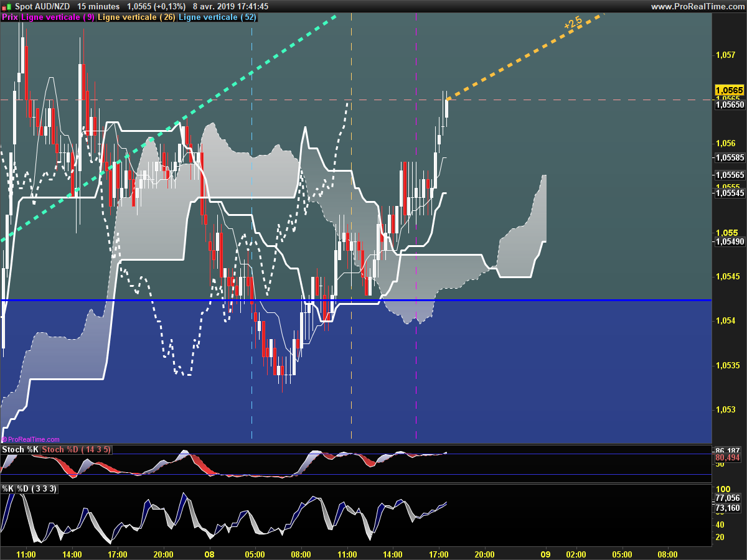Click the 77,056 stochastic value label
This screenshot has height=560, width=747.
pos(728,498)
